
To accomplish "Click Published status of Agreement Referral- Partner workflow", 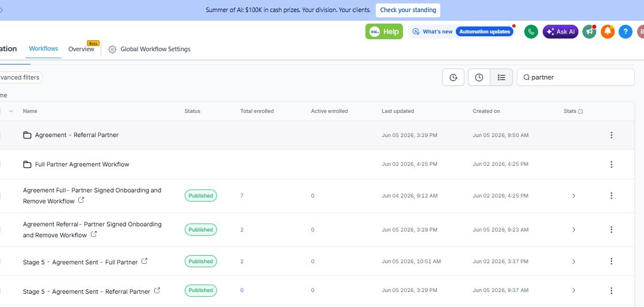I will click(201, 230).
